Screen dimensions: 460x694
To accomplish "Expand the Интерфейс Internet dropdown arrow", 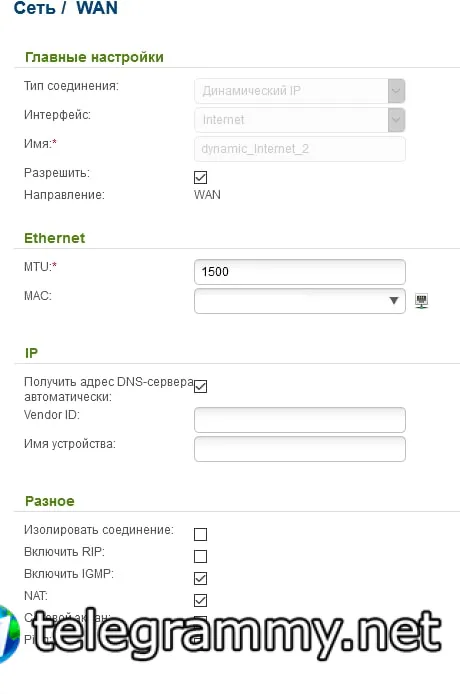I will pos(396,120).
